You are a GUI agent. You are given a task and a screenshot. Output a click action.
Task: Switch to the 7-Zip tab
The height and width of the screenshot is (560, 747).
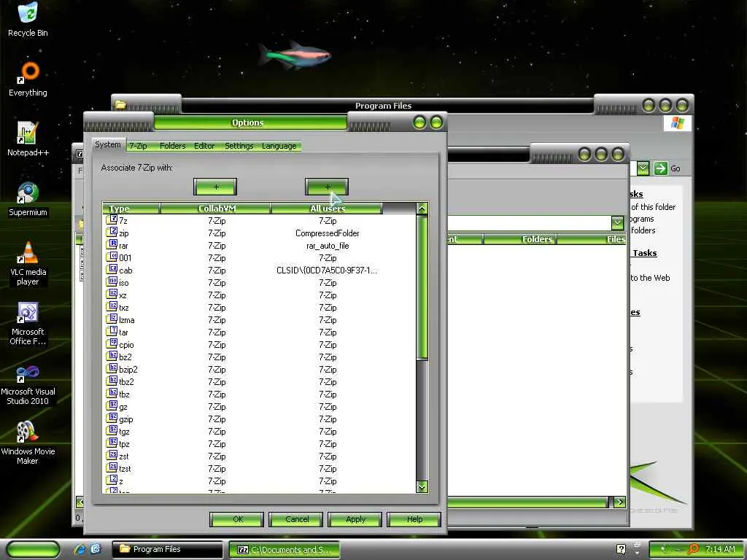coord(138,146)
